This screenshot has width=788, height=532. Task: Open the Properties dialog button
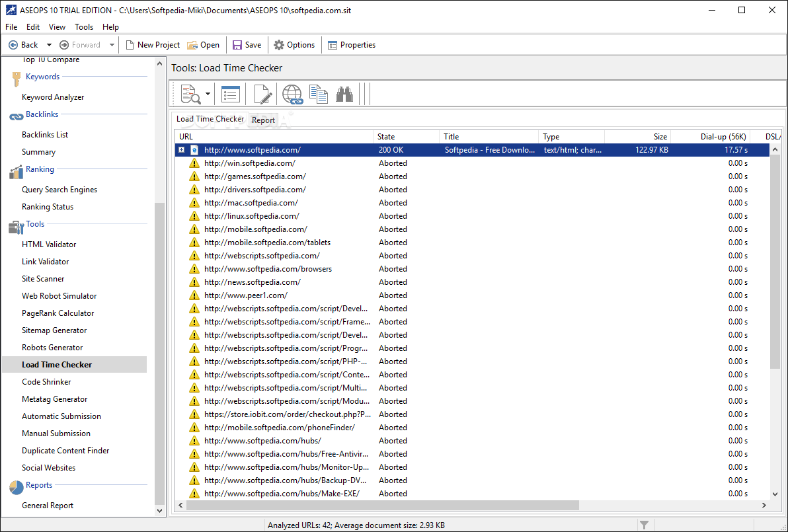coord(352,45)
